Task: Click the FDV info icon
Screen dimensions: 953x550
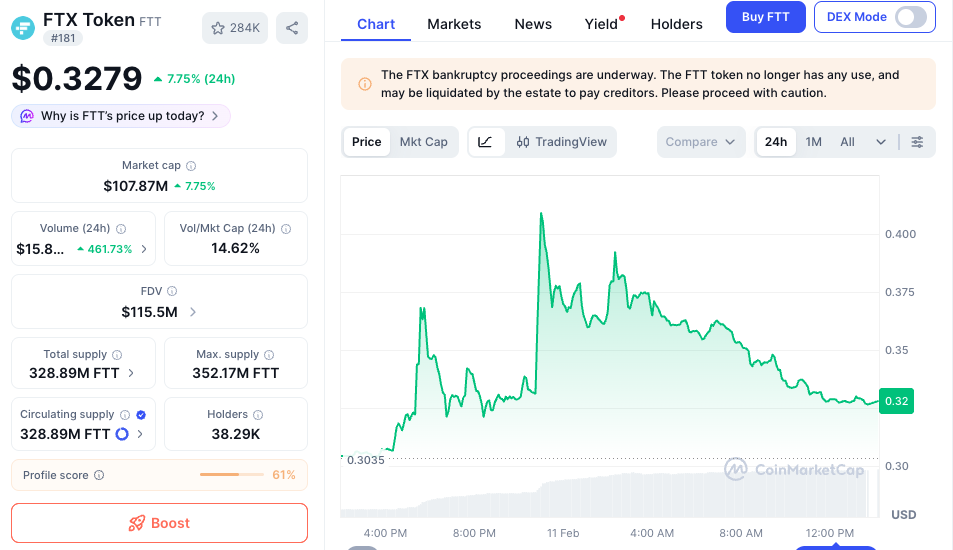Action: [x=172, y=291]
